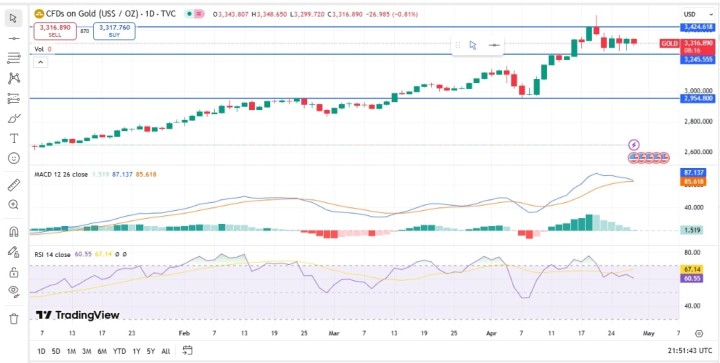Select the 1M time range
The image size is (720, 363).
pos(71,351)
